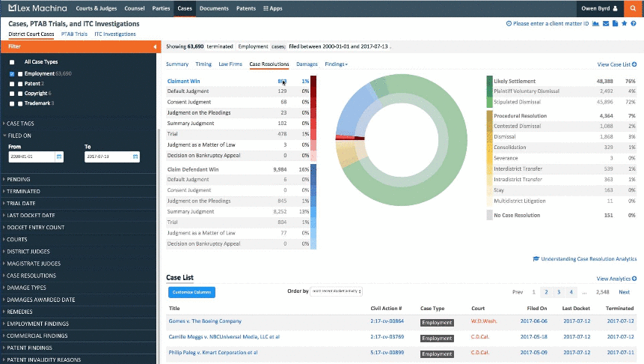
Task: Open the analytics chart icon near client matter
Action: coord(595,24)
